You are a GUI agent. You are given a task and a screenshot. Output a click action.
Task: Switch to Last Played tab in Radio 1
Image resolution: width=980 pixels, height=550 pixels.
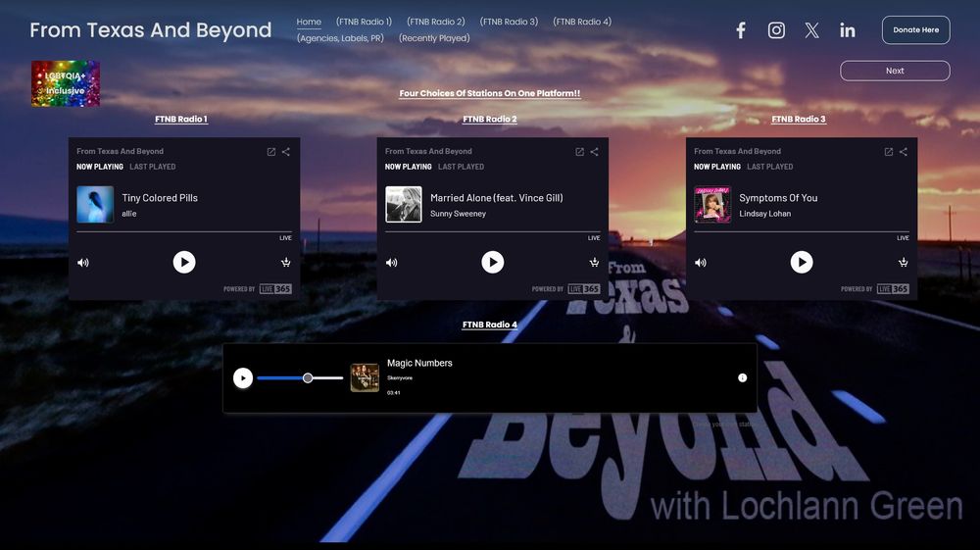153,167
